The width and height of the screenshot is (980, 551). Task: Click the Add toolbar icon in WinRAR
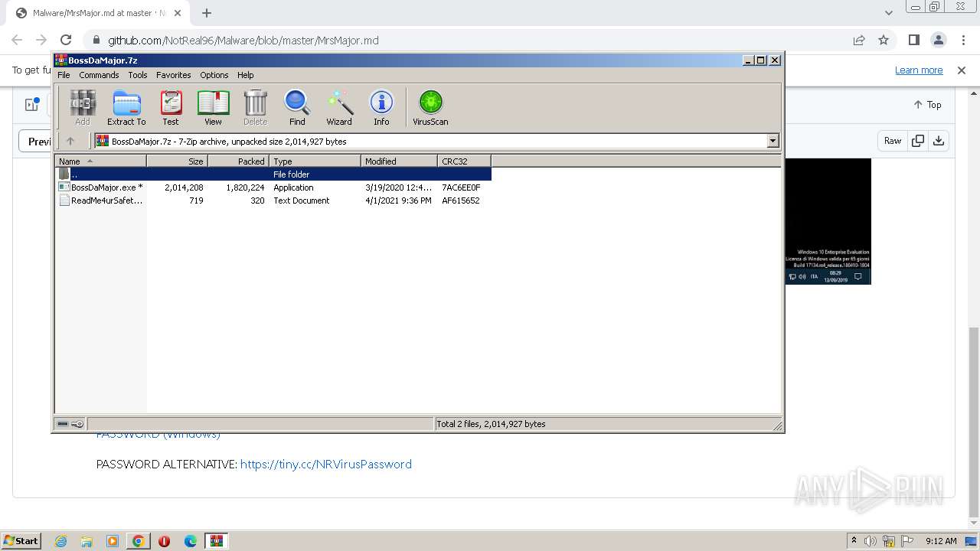pos(83,107)
